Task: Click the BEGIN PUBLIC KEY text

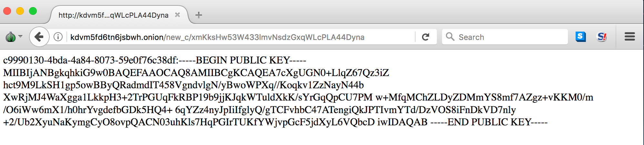Action: coord(251,60)
